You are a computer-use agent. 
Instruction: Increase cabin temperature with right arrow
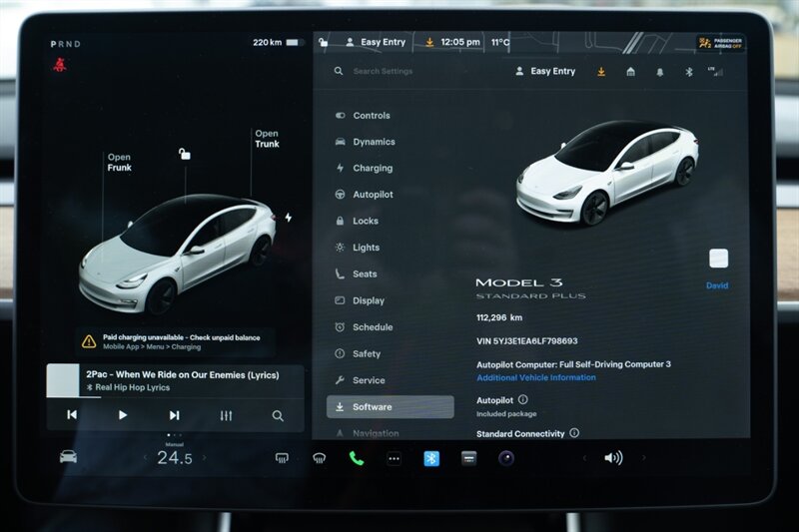coord(205,458)
